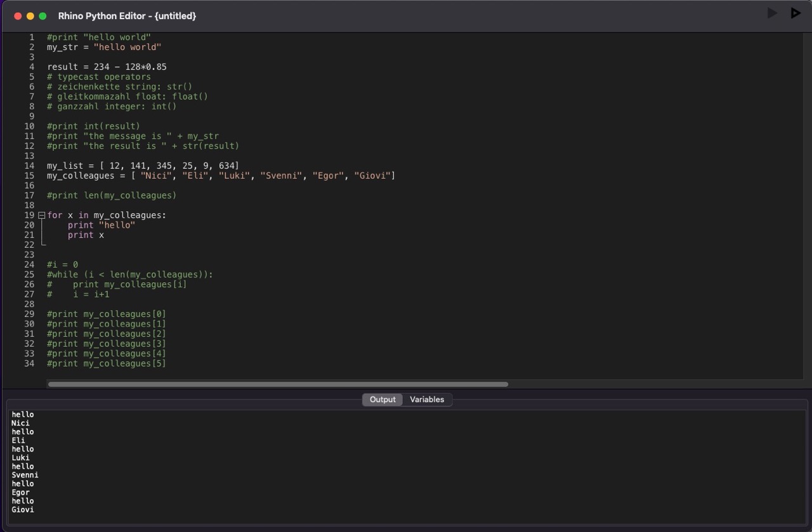Screen dimensions: 812x532
Task: Click the my_colleagues list on line 15
Action: coord(222,176)
